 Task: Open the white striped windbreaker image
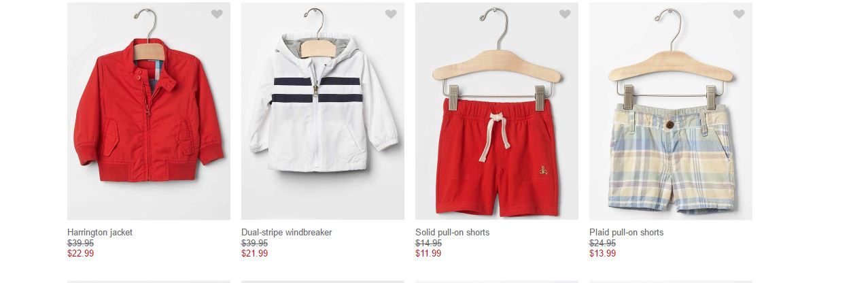click(x=323, y=111)
